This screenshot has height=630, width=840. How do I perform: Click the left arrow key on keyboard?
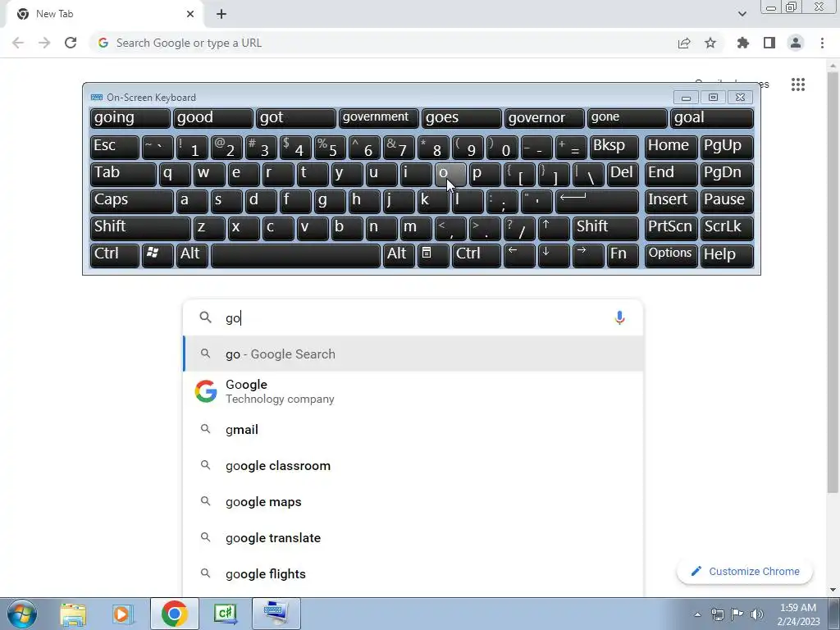pos(519,255)
